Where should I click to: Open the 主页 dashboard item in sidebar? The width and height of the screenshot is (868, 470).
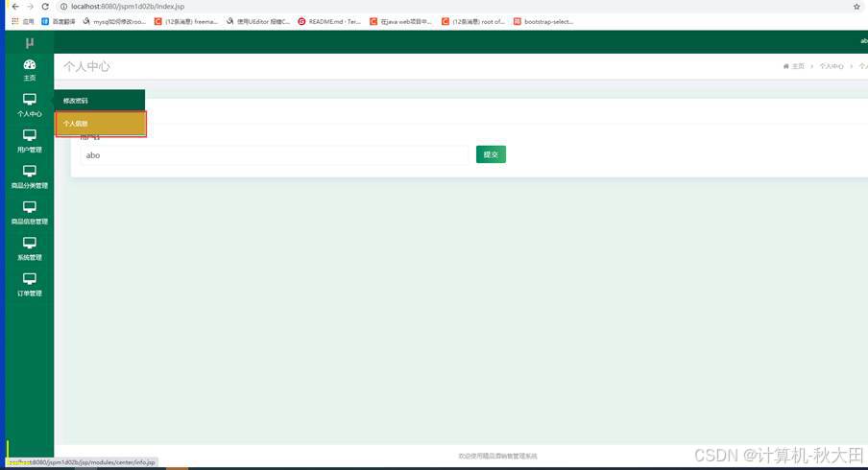pos(30,70)
